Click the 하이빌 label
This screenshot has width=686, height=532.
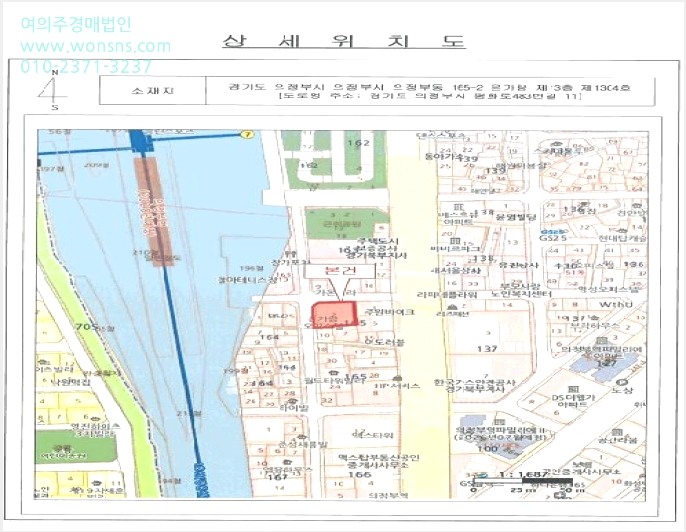[294, 408]
